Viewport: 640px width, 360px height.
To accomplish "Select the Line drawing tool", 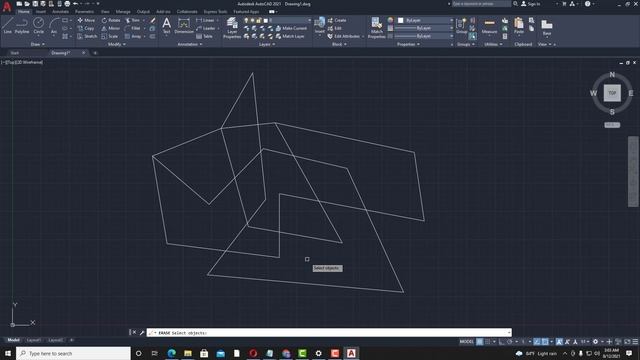I will pos(7,26).
